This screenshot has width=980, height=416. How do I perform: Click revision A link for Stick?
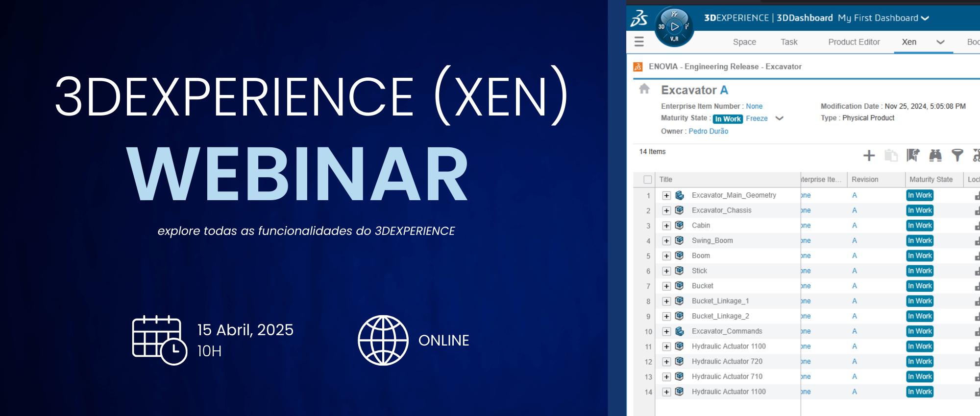[x=855, y=271]
